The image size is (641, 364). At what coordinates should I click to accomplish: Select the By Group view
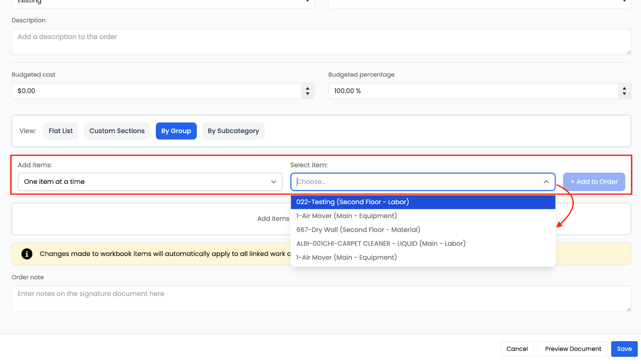176,131
